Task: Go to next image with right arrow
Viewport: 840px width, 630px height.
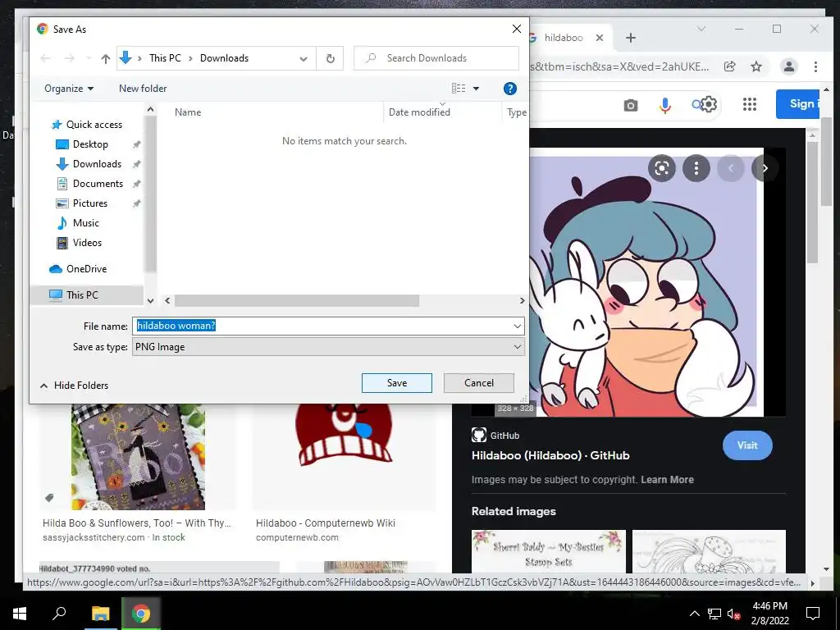Action: (765, 168)
